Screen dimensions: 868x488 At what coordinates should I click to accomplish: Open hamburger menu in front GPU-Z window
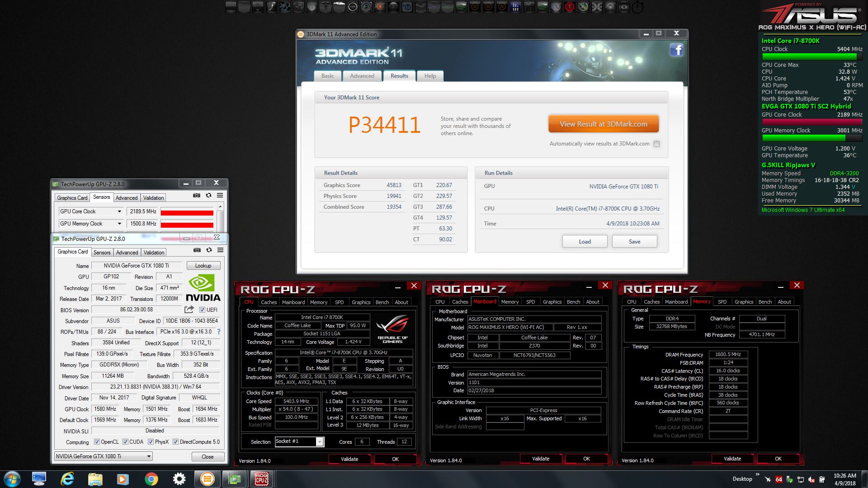point(220,250)
